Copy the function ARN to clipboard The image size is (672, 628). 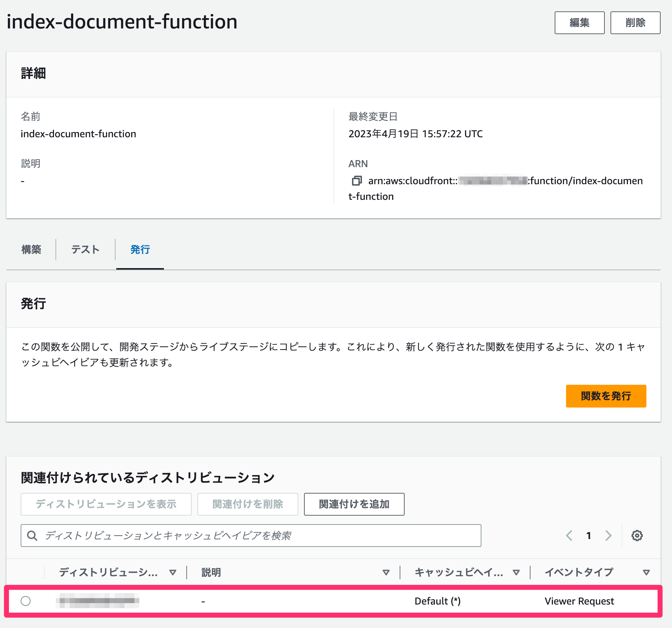[x=357, y=181]
